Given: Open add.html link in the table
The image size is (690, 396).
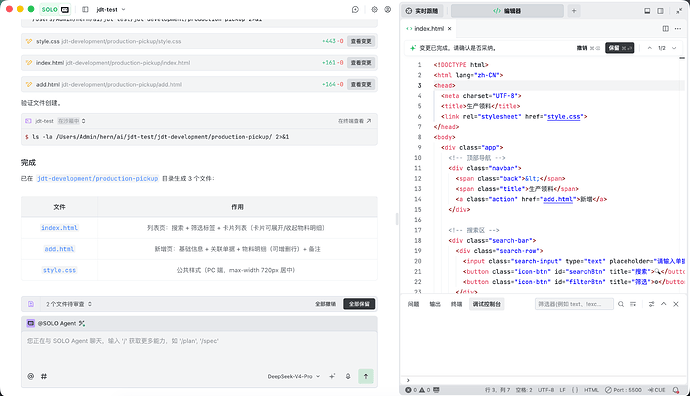Looking at the screenshot, I should (59, 249).
